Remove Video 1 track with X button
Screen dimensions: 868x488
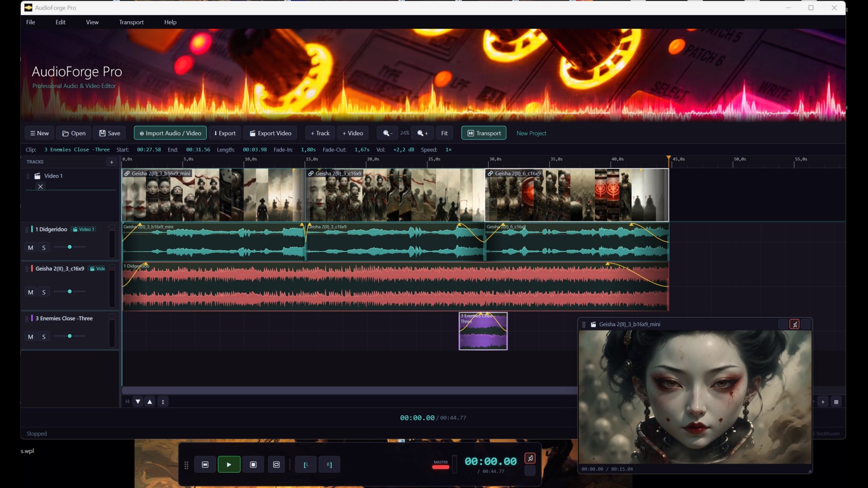40,187
